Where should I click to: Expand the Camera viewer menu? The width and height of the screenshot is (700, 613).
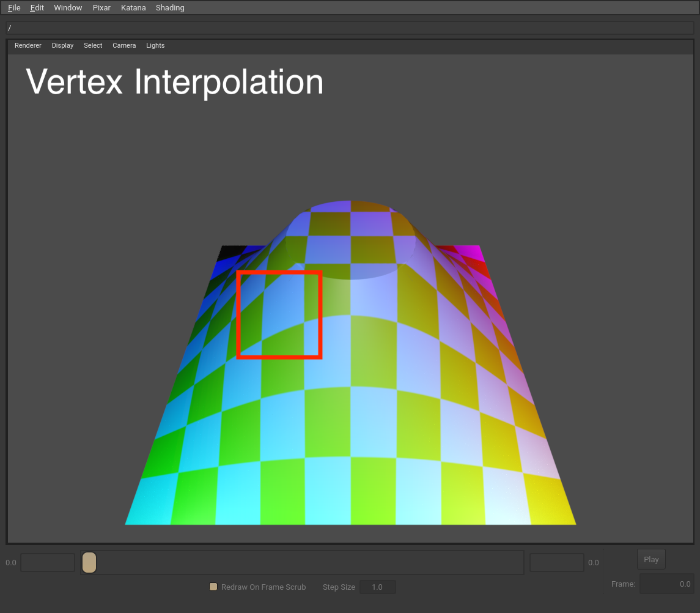[x=124, y=46]
